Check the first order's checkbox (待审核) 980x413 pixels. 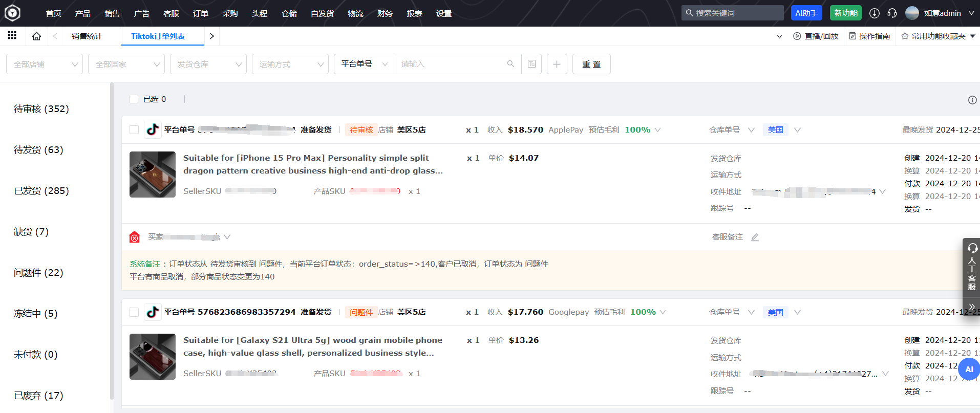pyautogui.click(x=134, y=130)
